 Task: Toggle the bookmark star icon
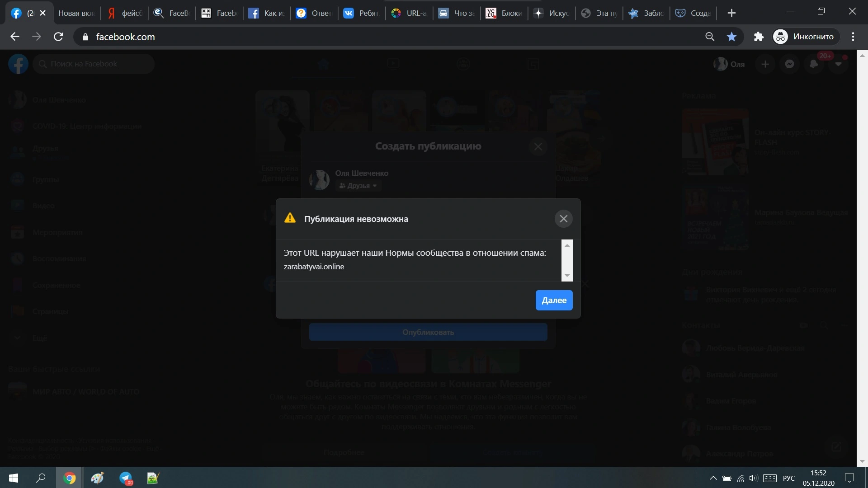[x=731, y=37]
